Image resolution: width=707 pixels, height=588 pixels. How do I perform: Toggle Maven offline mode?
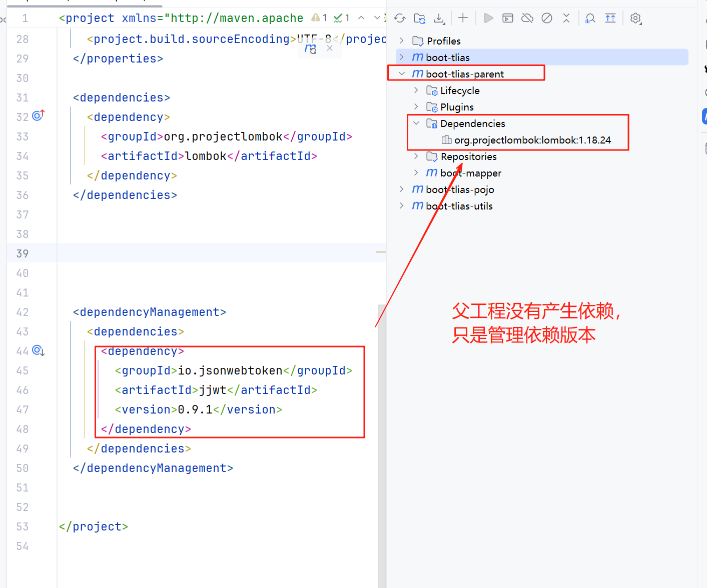coord(527,18)
